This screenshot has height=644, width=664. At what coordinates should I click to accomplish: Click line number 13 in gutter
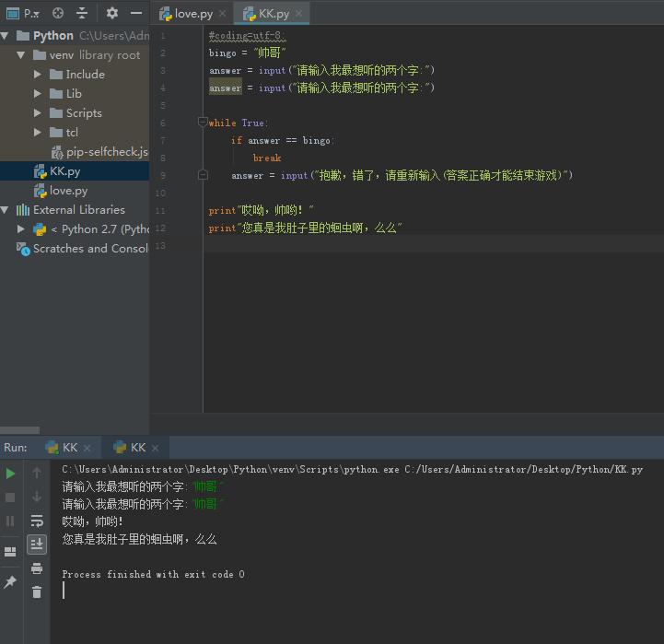coord(160,246)
